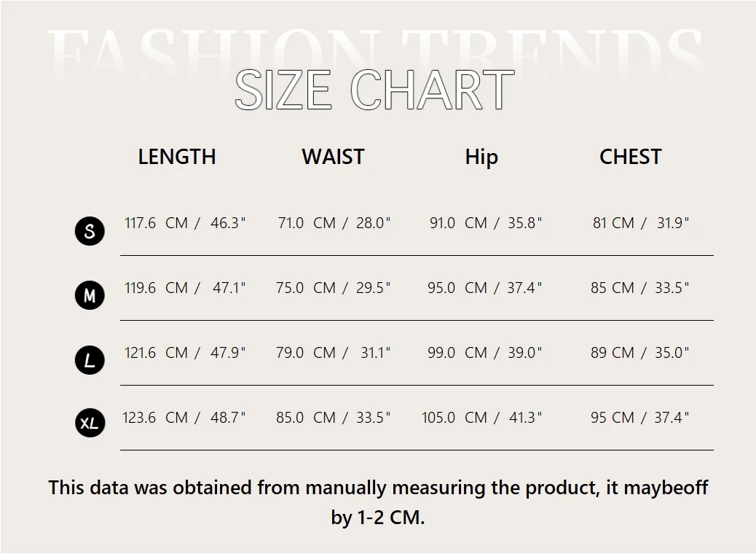Click the black M size badge
Screen dimensions: 756x554
[x=90, y=296]
